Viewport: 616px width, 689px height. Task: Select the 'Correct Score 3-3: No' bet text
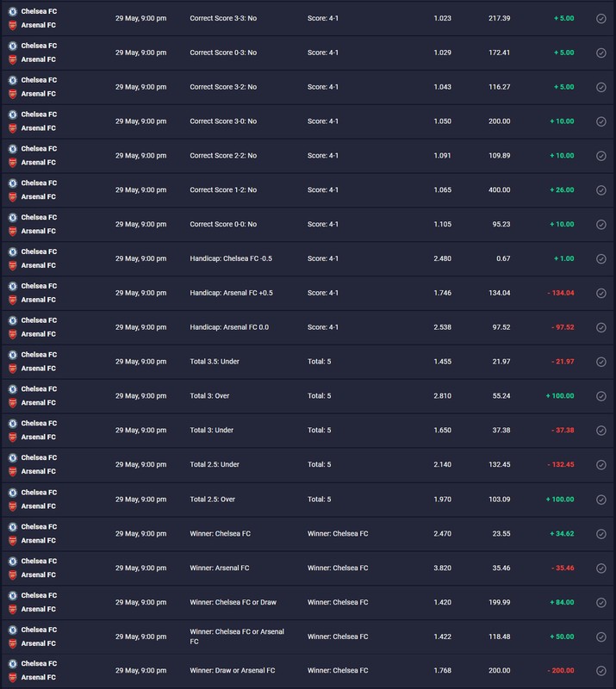[223, 18]
